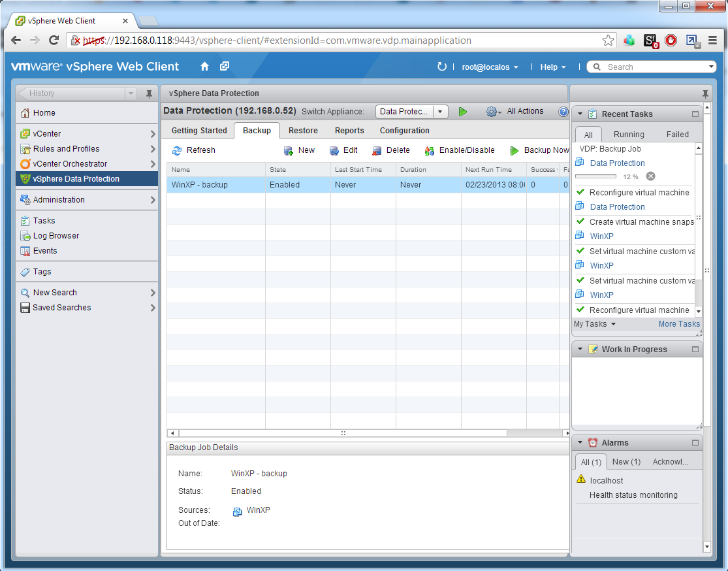728x571 pixels.
Task: Reload the page with browser reload icon
Action: 54,41
